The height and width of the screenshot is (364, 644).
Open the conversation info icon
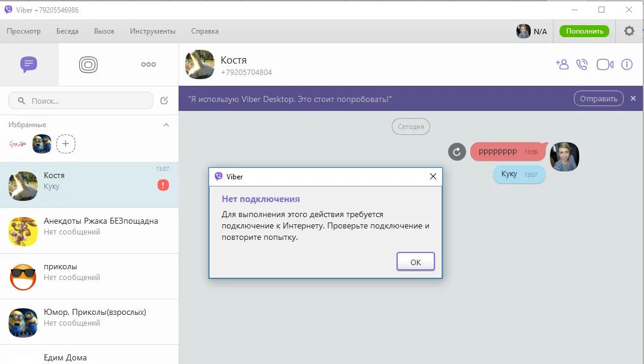627,65
